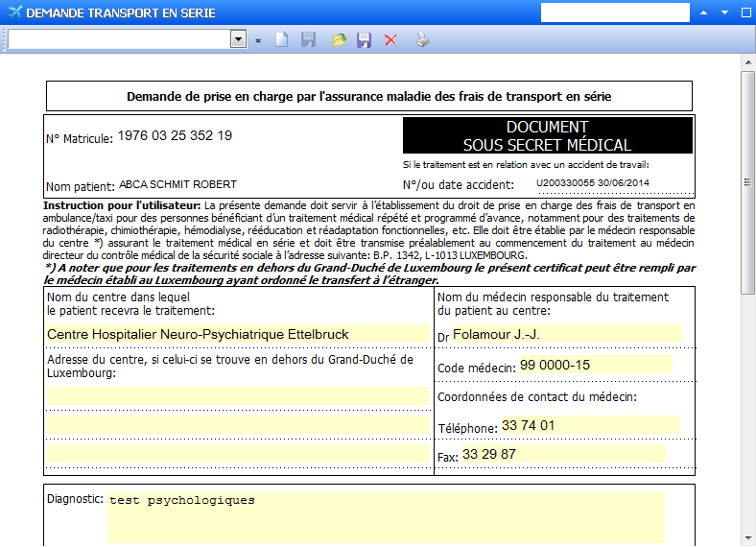Click the airplane icon in the title bar
Viewport: 756px width, 547px height.
[12, 13]
